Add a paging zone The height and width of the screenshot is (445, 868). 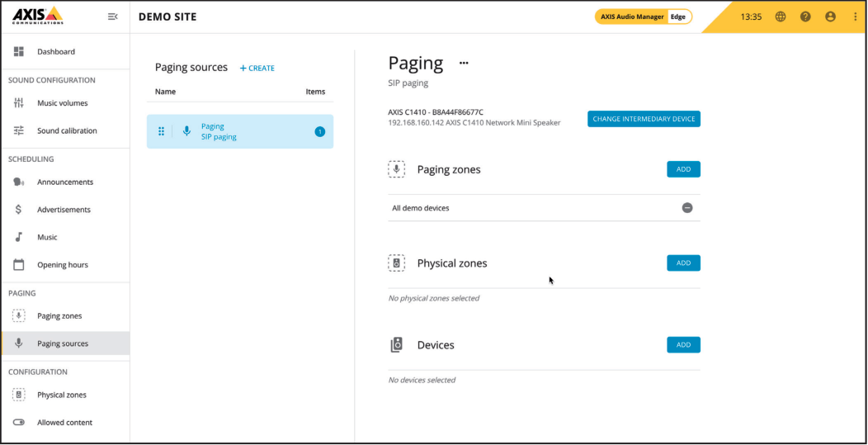point(684,169)
